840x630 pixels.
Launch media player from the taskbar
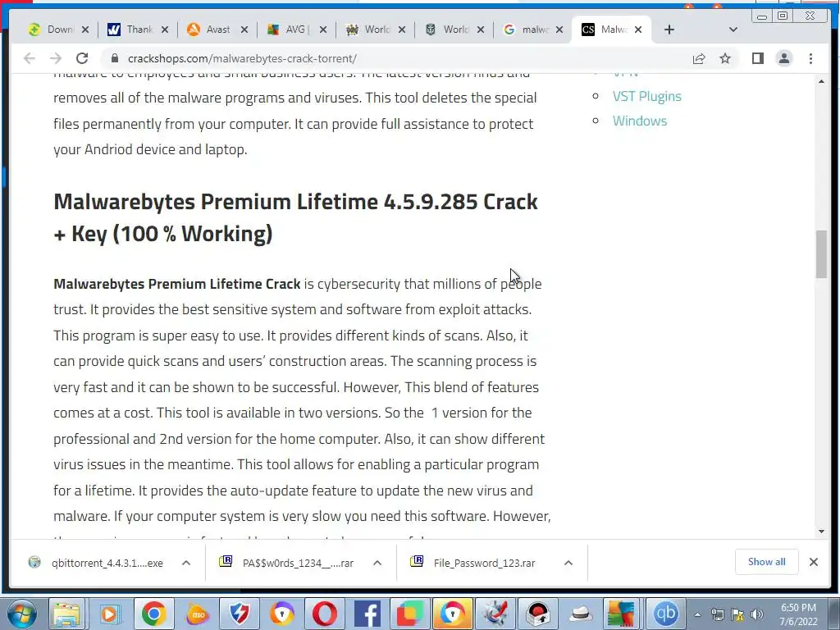click(109, 614)
